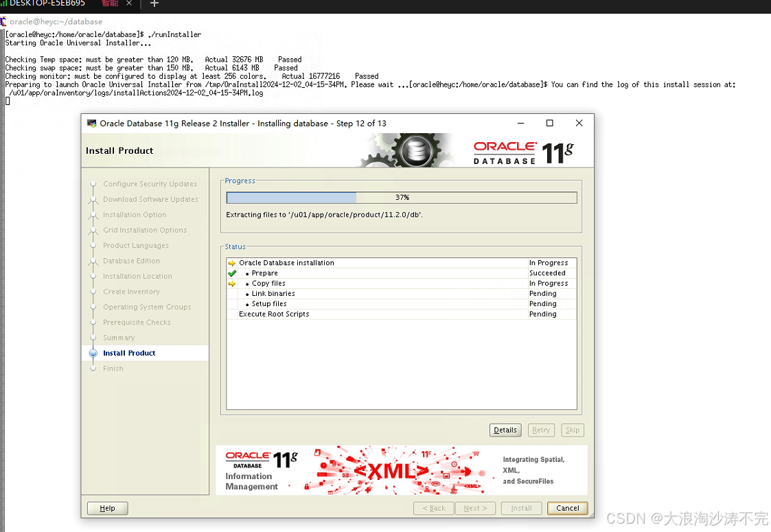Select Download Software Updates step
Viewport: 771px width, 532px height.
(150, 199)
